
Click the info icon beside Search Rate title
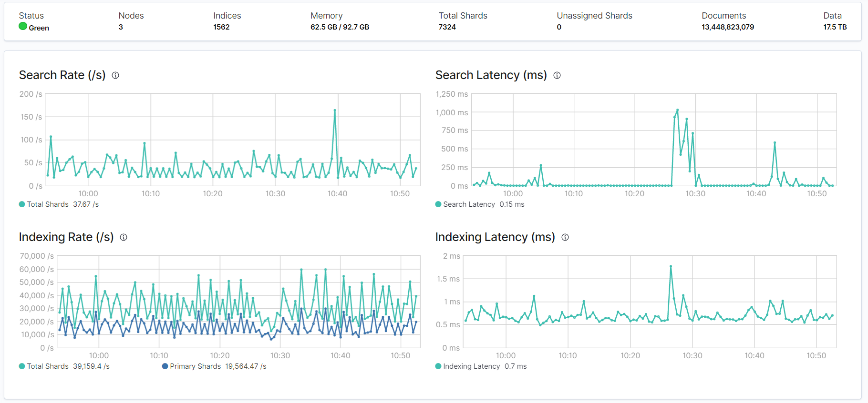[x=115, y=75]
